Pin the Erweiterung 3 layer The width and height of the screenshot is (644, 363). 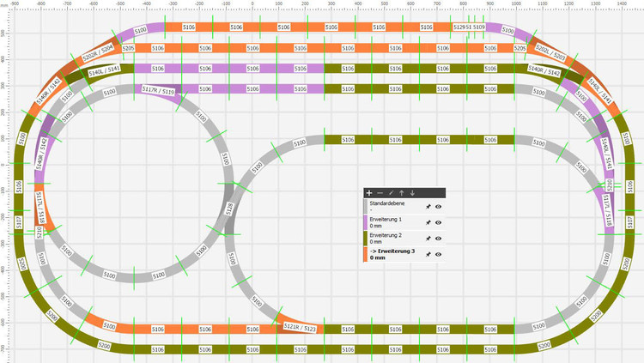tap(428, 255)
